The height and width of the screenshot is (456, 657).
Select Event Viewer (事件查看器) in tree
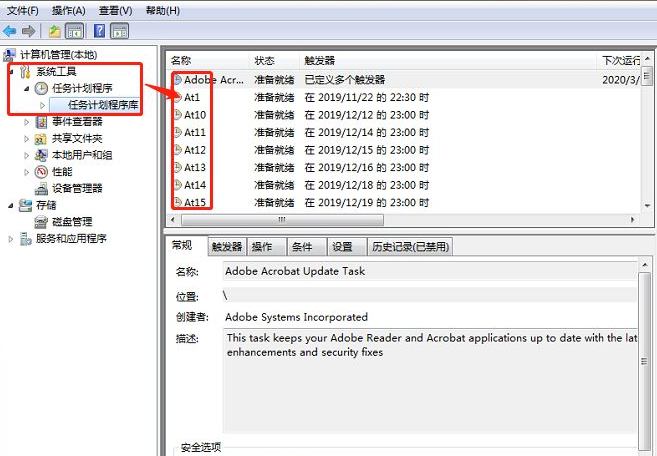(x=76, y=121)
